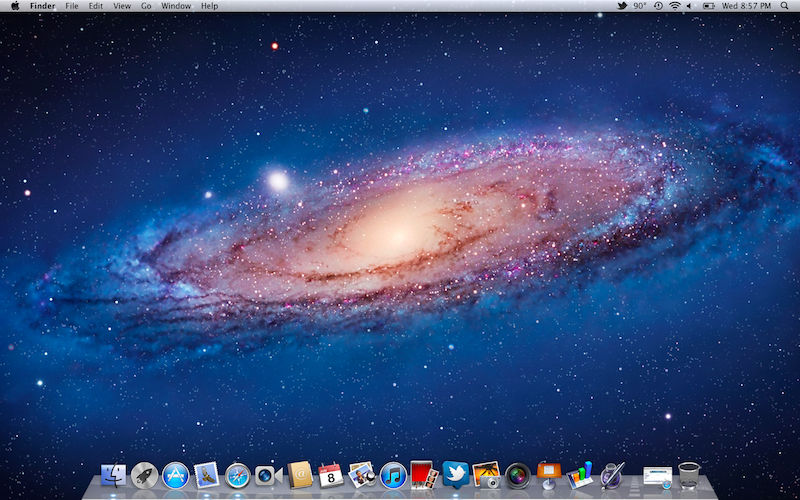Image resolution: width=800 pixels, height=500 pixels.
Task: Open iCal calendar showing 8
Action: 331,476
